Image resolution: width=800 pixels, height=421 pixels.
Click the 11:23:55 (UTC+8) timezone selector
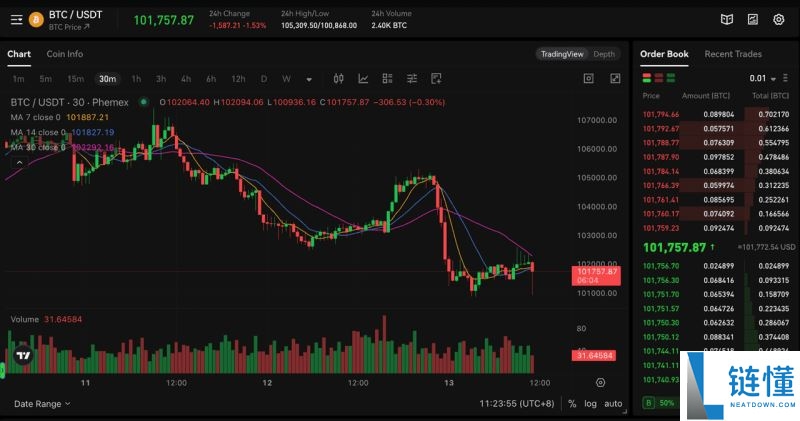[x=517, y=404]
